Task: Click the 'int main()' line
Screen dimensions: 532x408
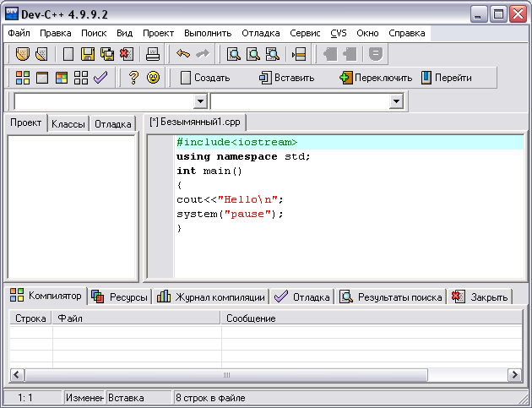Action: (x=209, y=171)
